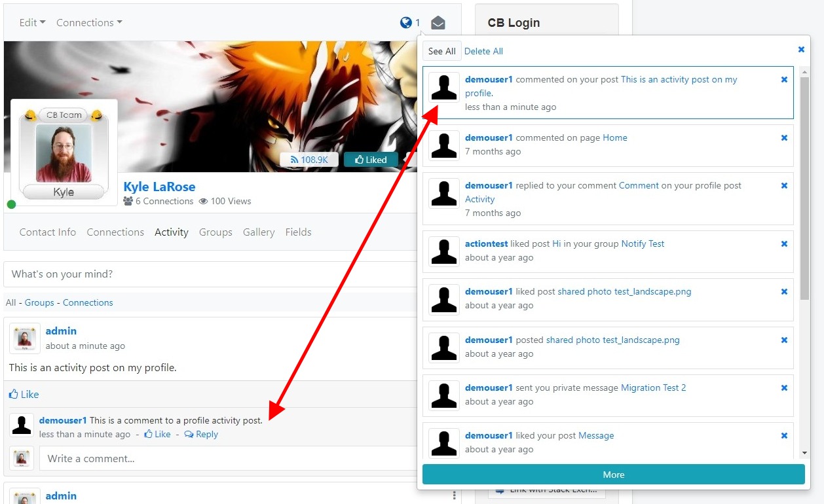Image resolution: width=824 pixels, height=504 pixels.
Task: Toggle the Liked button on profile
Action: 371,160
